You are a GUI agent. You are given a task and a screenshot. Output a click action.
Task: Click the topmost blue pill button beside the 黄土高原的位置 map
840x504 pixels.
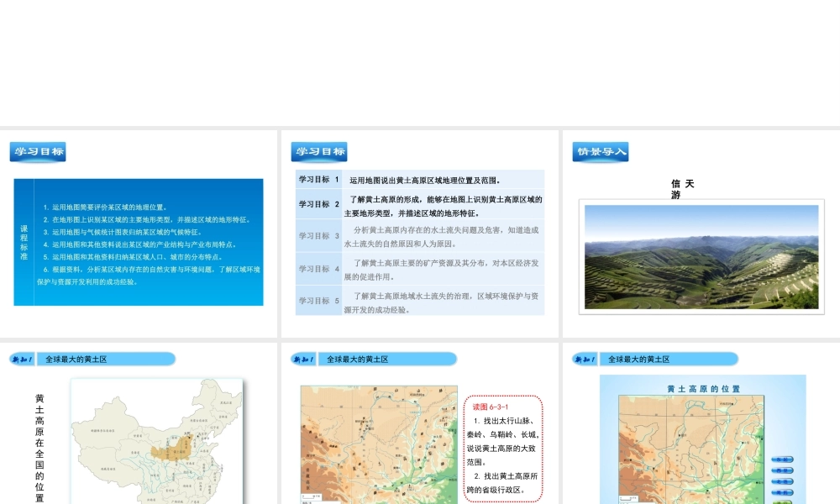coord(783,459)
